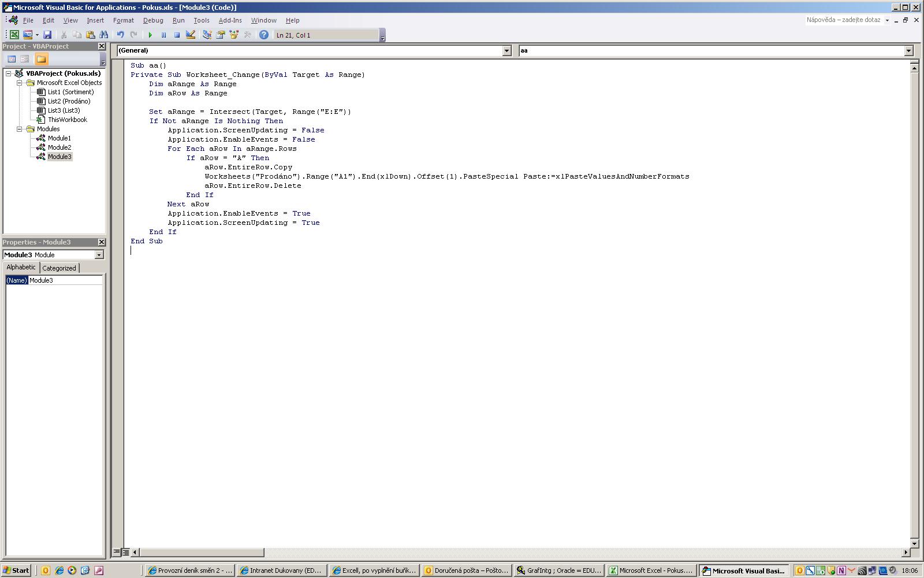This screenshot has width=924, height=578.
Task: Click the (Name) property value field
Action: [65, 280]
